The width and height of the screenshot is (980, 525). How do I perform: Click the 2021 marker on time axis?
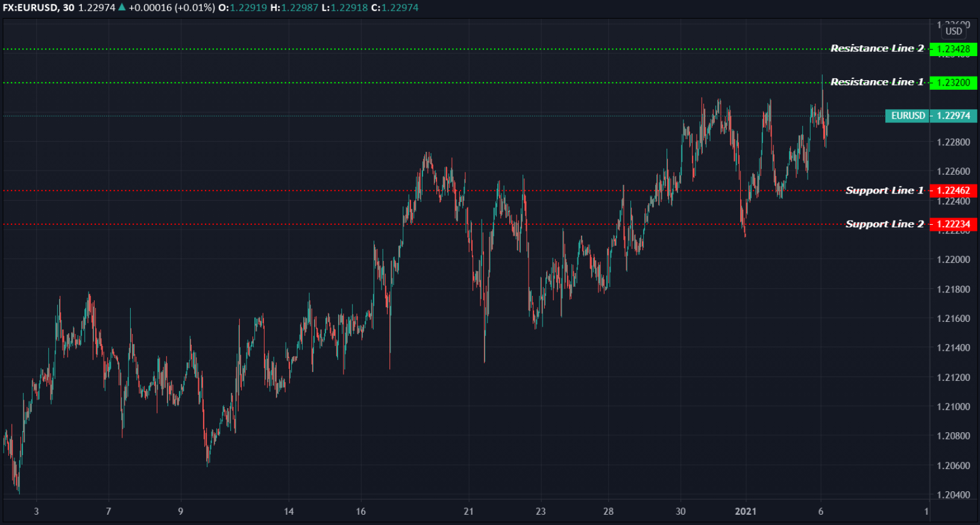(x=746, y=511)
